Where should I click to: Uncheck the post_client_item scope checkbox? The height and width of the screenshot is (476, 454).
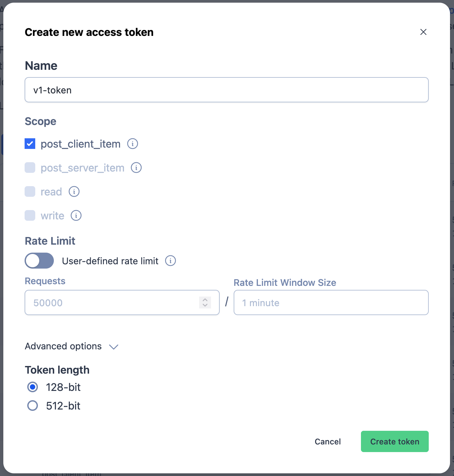30,144
